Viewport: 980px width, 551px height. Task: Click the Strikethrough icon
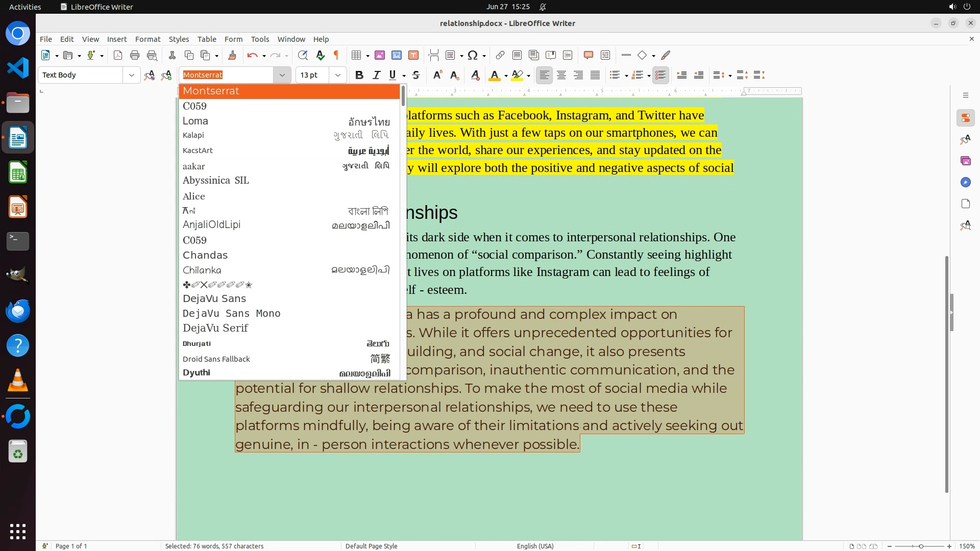416,75
